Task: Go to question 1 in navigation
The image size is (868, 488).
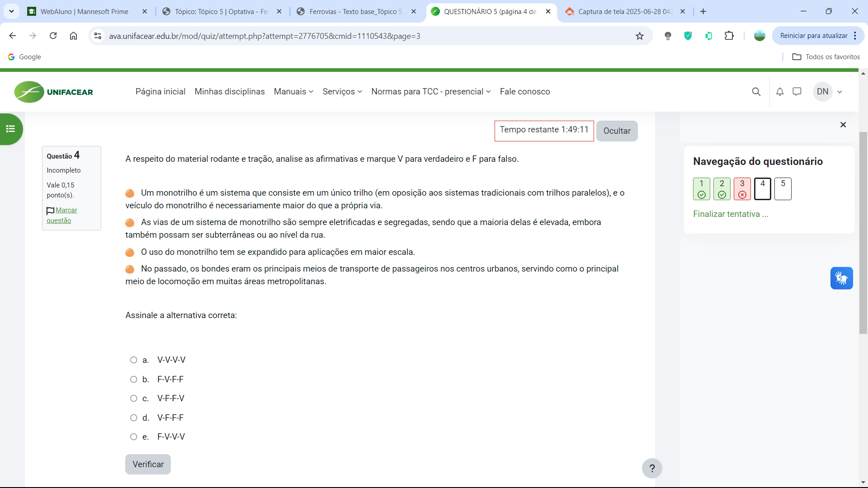Action: tap(701, 189)
